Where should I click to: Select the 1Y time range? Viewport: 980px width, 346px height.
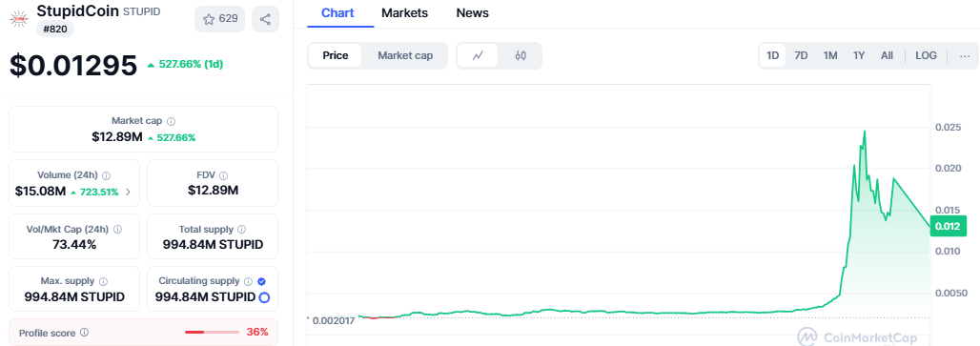pos(859,55)
